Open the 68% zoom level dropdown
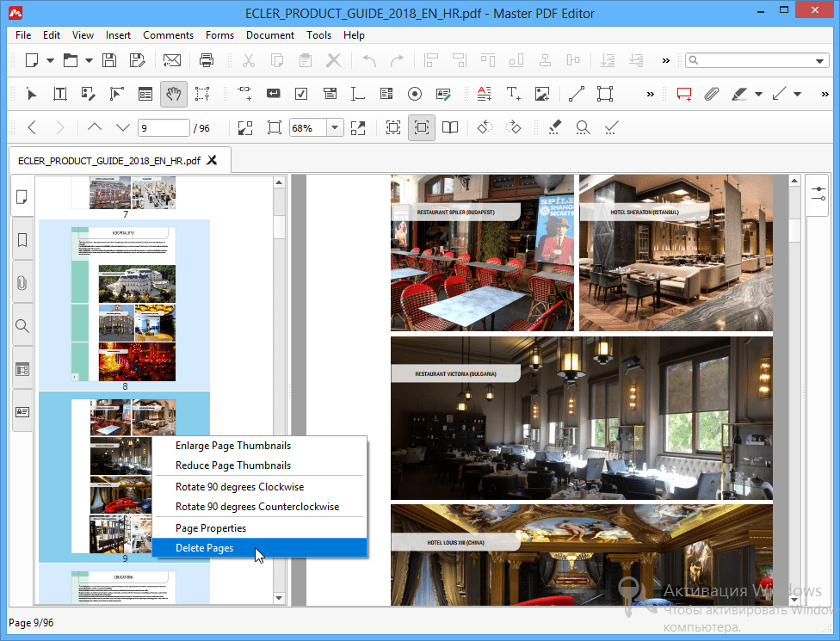 point(334,127)
